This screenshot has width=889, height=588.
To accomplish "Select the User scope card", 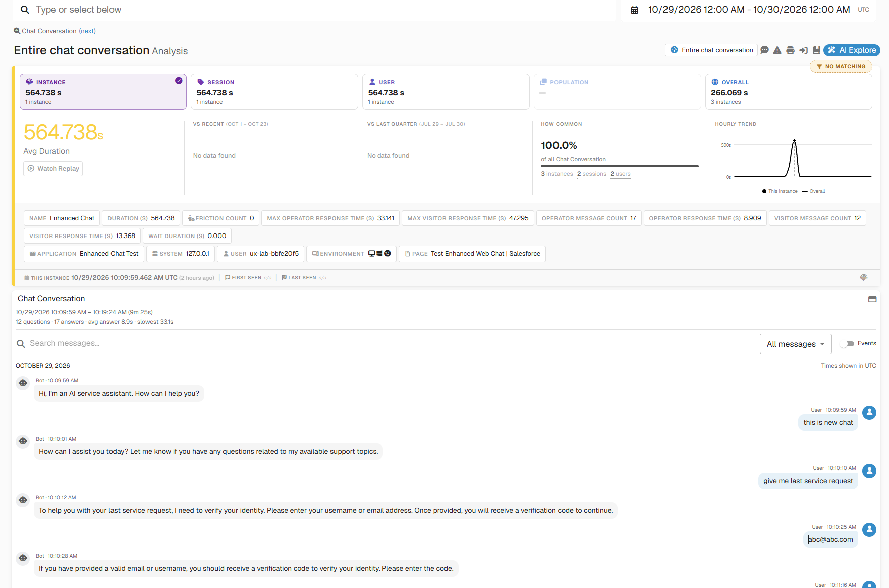I will coord(446,92).
